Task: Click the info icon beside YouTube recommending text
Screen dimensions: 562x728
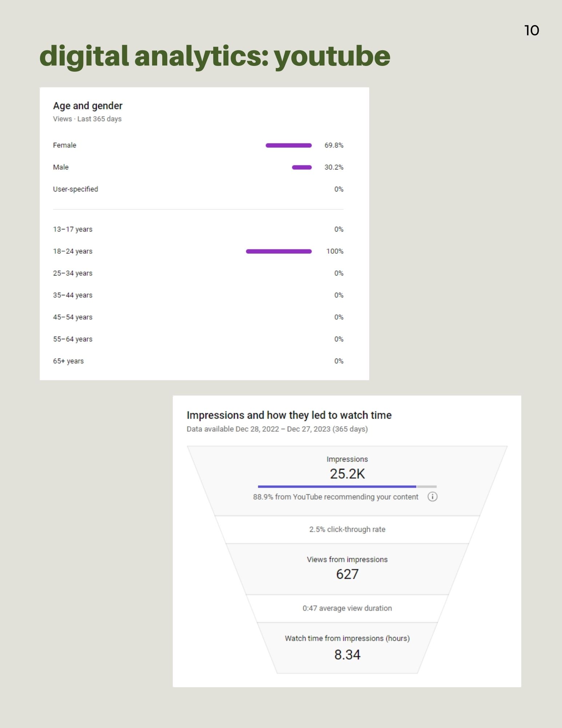Action: [432, 496]
